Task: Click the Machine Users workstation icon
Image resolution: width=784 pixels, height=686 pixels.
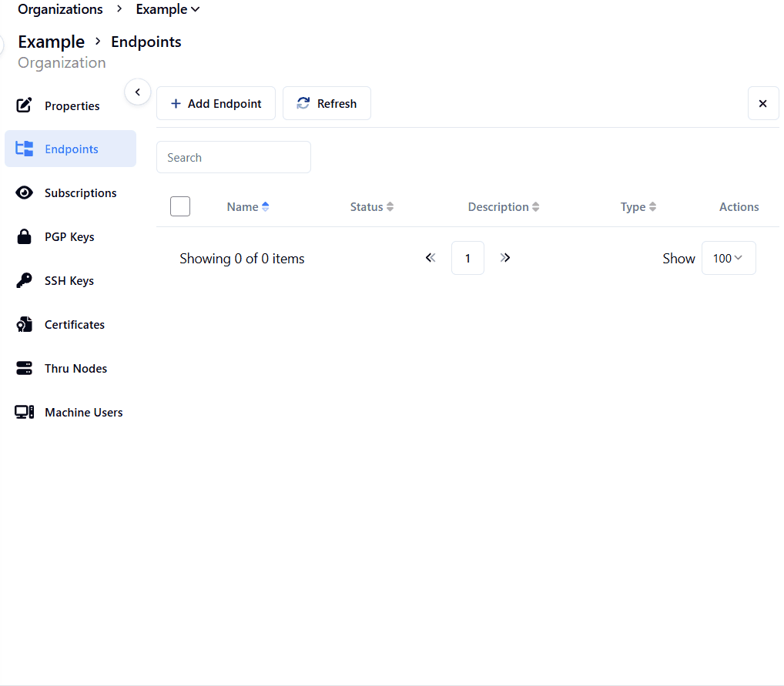Action: coord(24,412)
